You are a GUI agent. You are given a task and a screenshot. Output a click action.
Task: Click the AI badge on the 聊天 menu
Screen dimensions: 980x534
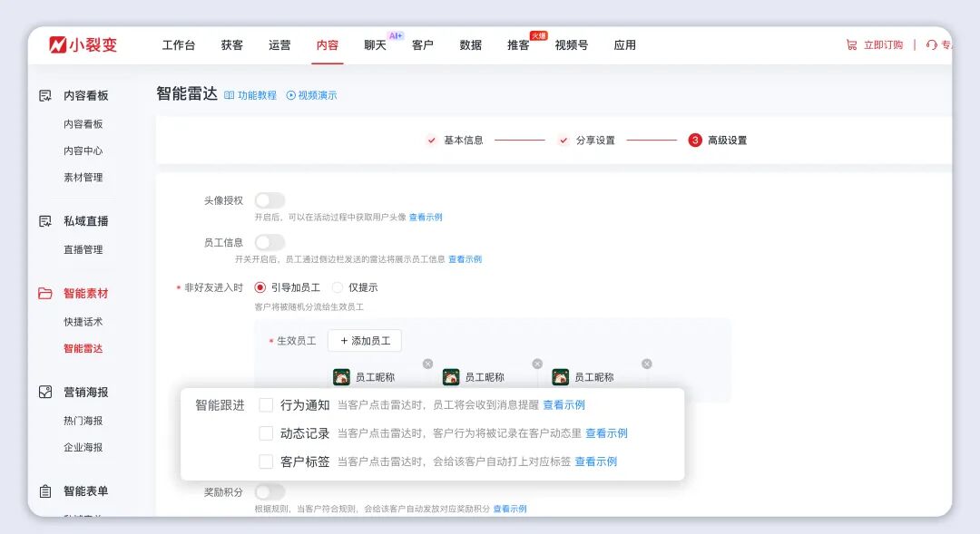point(394,34)
